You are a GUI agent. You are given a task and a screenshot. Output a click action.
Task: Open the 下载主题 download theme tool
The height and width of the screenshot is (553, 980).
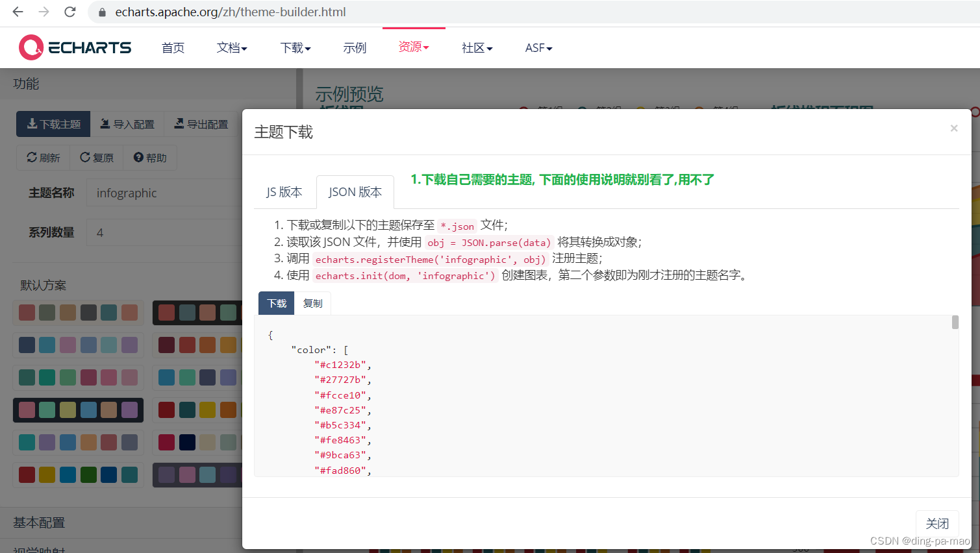point(53,124)
